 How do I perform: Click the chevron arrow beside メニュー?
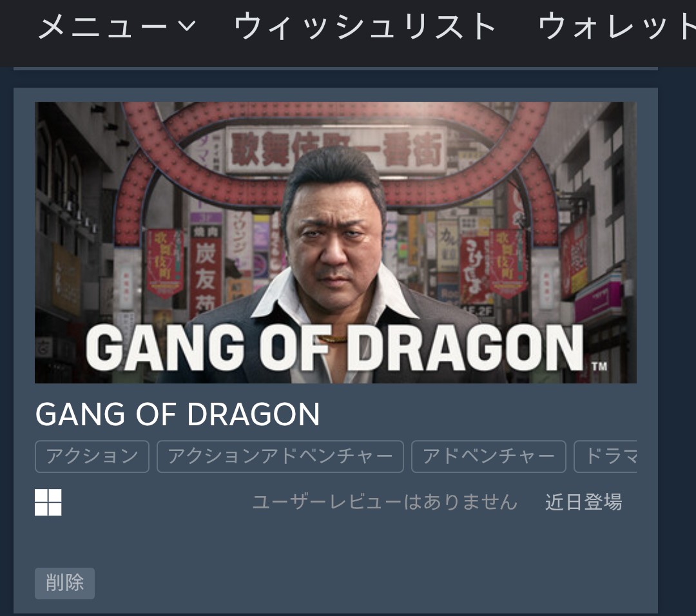pyautogui.click(x=186, y=26)
